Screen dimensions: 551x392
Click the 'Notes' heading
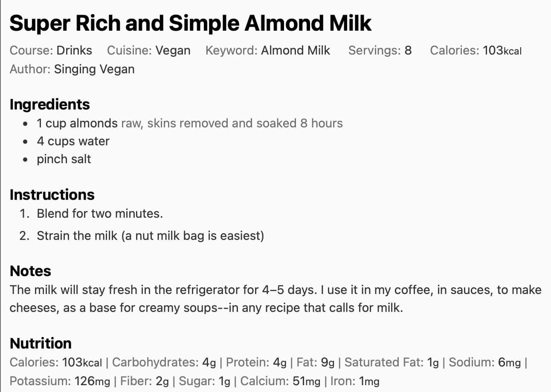[30, 271]
